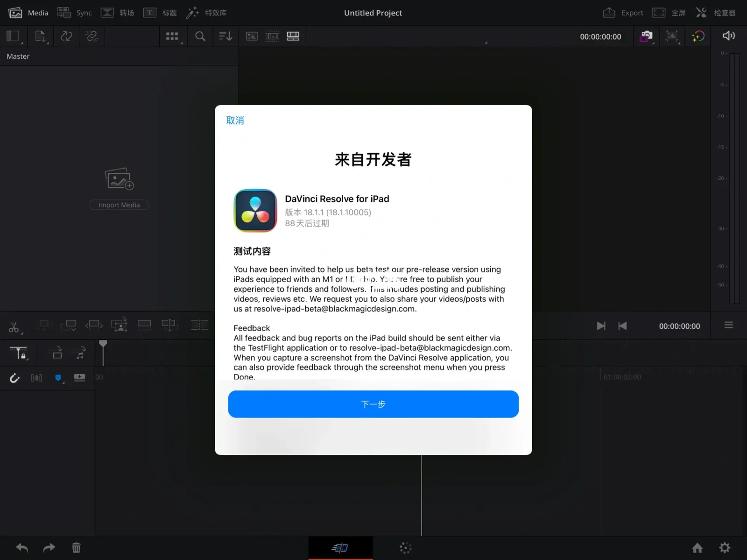Click the import media file icon
This screenshot has width=747, height=560.
click(41, 36)
